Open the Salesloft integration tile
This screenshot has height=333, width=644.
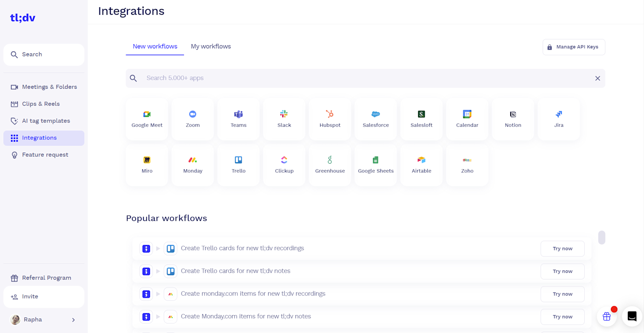(x=421, y=119)
